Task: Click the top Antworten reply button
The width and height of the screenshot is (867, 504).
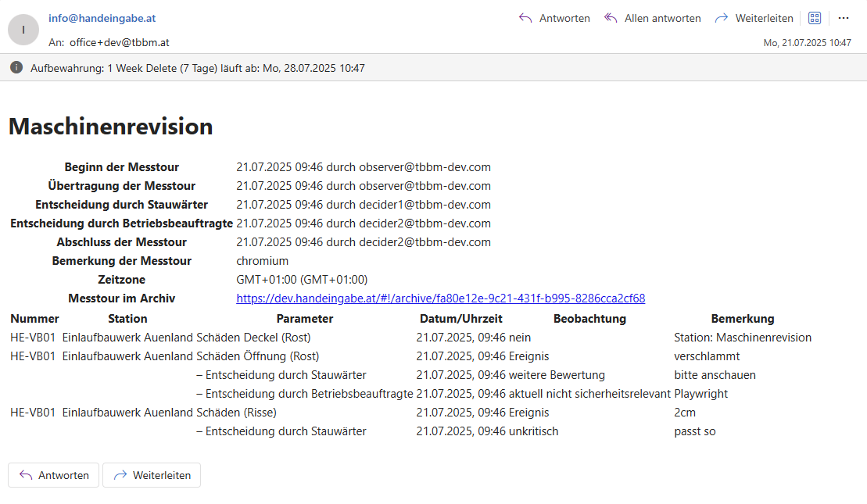Action: 554,18
